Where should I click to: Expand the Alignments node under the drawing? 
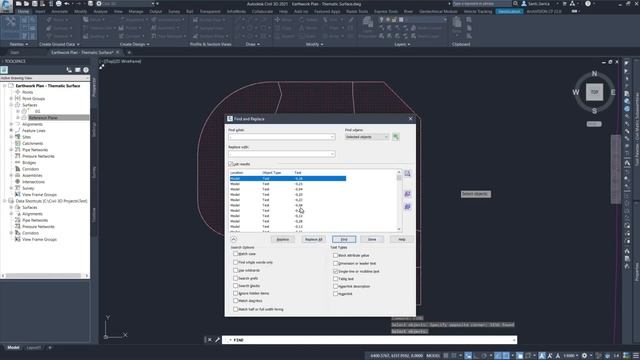click(x=11, y=124)
